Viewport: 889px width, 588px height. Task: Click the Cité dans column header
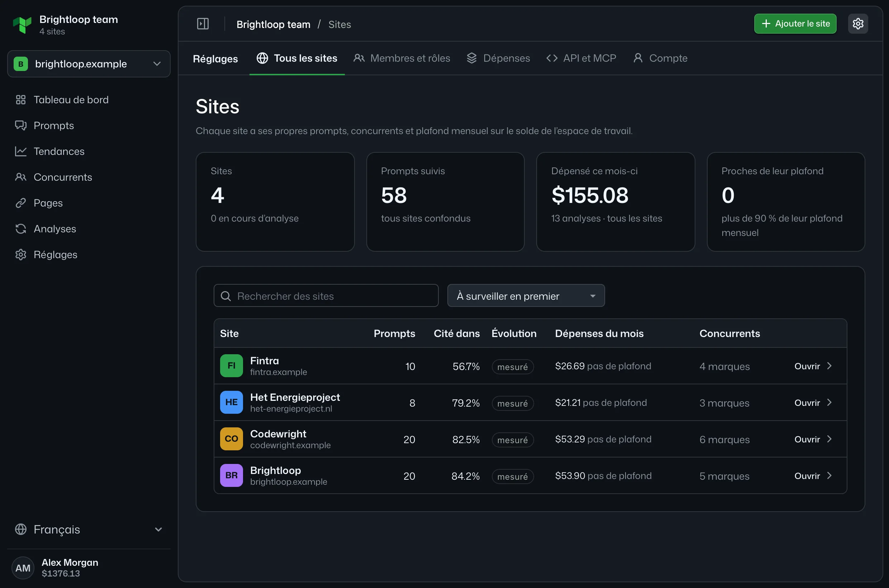pos(457,333)
